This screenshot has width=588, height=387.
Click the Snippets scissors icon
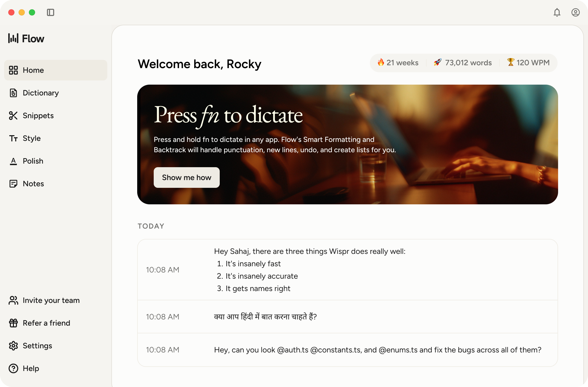(x=14, y=116)
